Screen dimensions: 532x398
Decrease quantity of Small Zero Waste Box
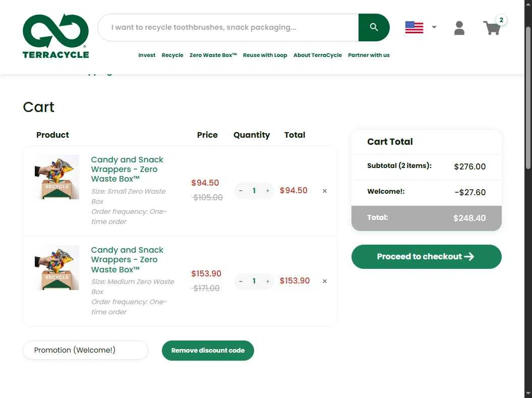tap(241, 191)
